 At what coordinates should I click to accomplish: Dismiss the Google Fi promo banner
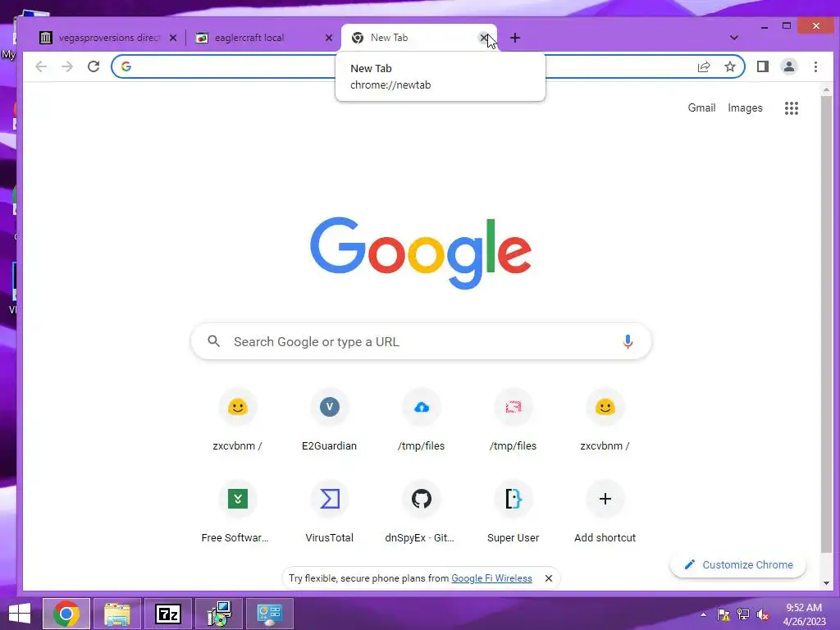tap(549, 578)
